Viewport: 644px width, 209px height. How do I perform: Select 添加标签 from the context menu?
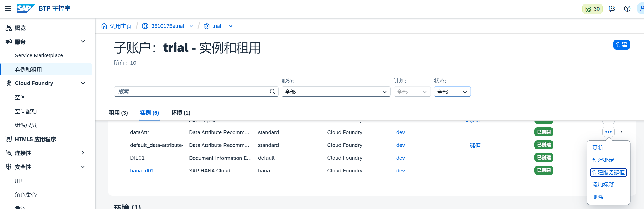tap(603, 185)
